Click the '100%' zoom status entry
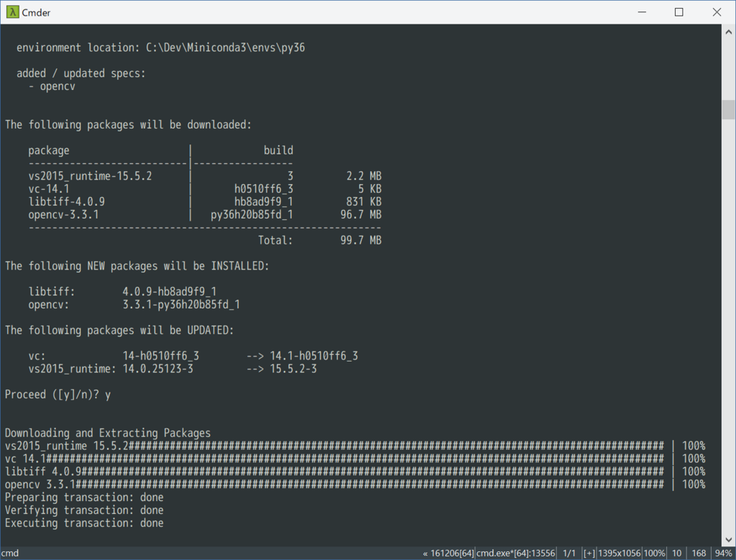Image resolution: width=736 pixels, height=560 pixels. tap(654, 553)
